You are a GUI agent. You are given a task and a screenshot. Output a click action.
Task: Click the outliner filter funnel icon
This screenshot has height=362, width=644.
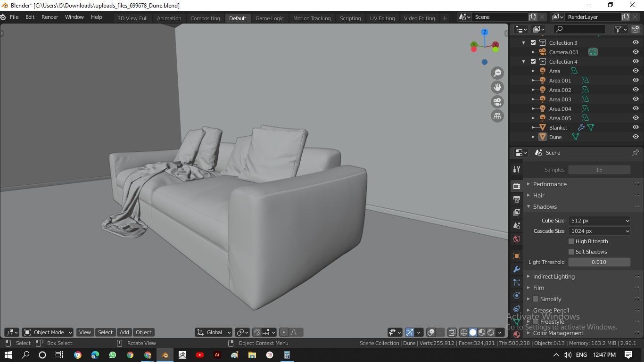[x=618, y=29]
